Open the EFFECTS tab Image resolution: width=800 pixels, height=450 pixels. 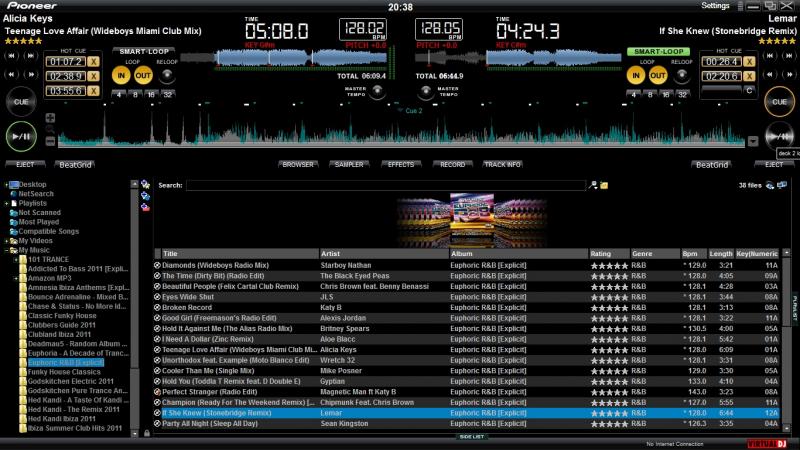click(x=401, y=164)
